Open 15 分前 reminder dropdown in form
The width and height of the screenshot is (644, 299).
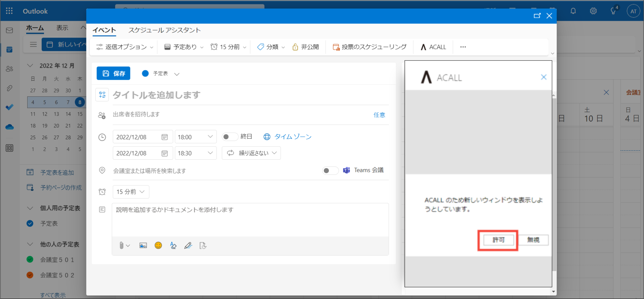pos(131,192)
